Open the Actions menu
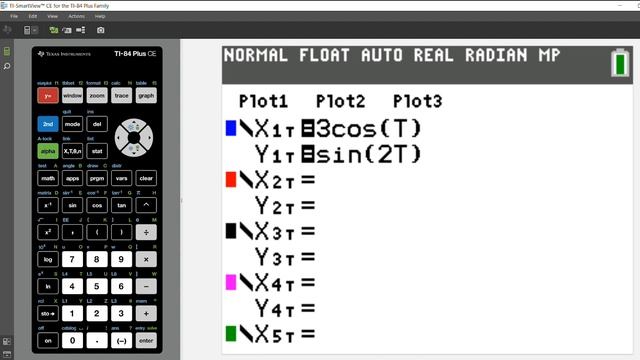This screenshot has width=640, height=360. [x=76, y=16]
